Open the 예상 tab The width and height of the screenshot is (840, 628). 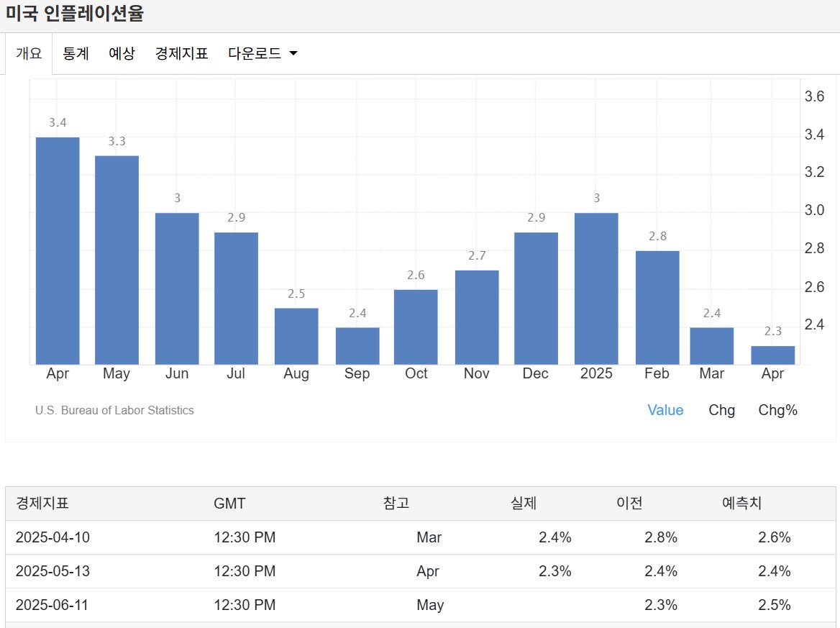click(122, 53)
